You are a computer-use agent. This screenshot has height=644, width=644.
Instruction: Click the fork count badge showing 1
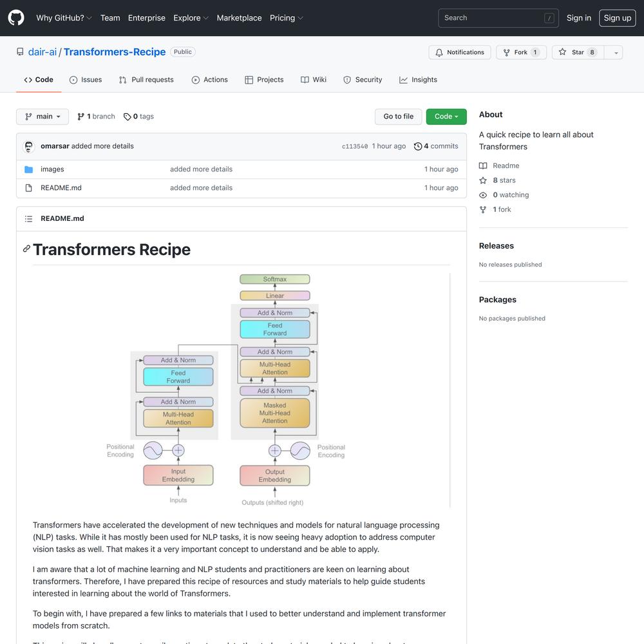535,52
